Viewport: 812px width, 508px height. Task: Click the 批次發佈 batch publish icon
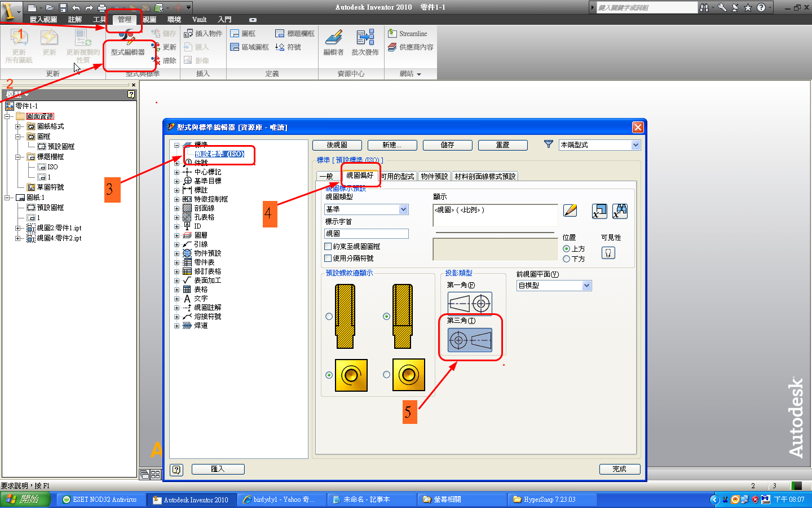365,43
